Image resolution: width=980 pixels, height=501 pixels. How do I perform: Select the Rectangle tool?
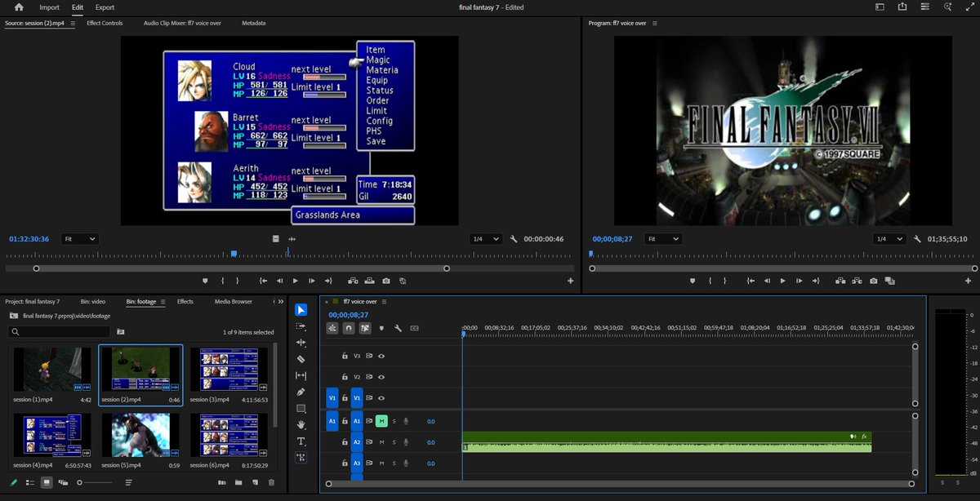point(301,408)
